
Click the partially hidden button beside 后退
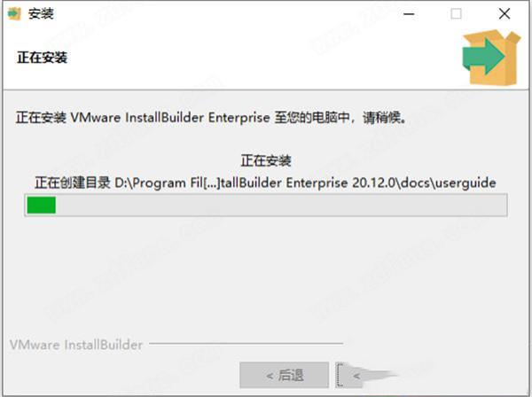click(349, 375)
